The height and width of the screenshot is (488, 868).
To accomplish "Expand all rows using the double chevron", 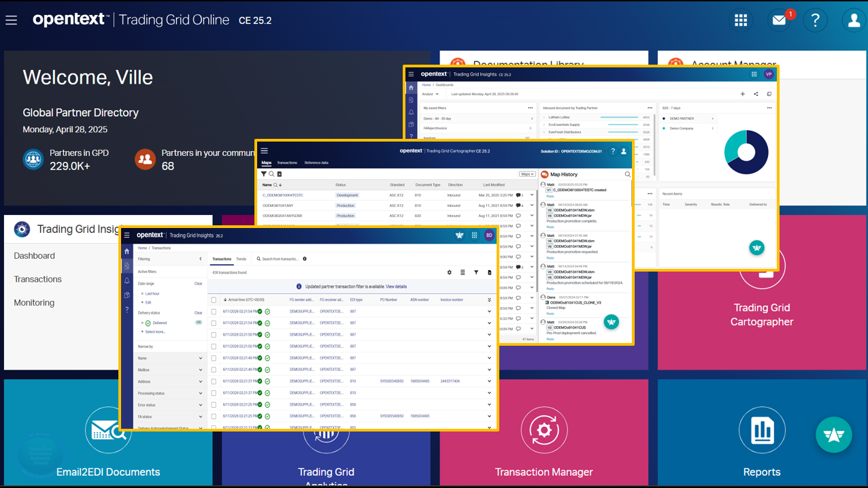I will coord(489,300).
